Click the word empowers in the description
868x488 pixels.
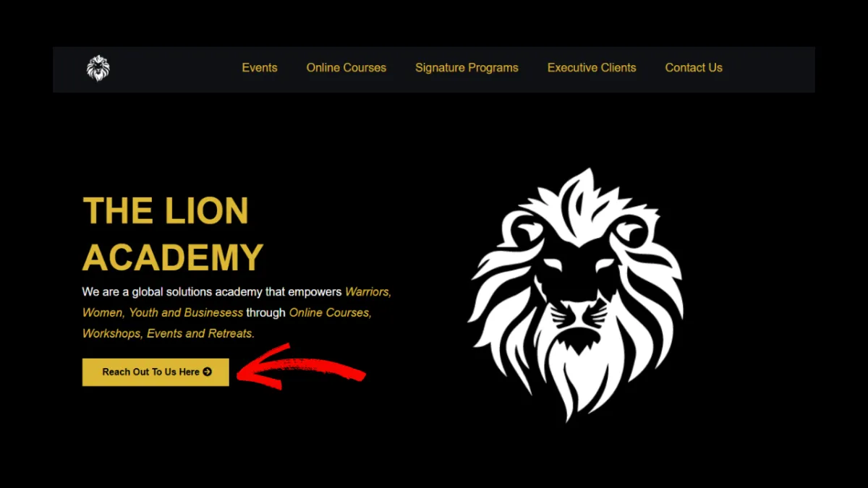315,292
